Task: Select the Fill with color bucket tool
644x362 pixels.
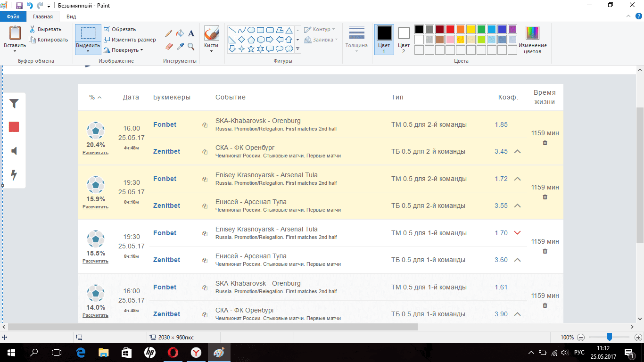Action: click(180, 33)
